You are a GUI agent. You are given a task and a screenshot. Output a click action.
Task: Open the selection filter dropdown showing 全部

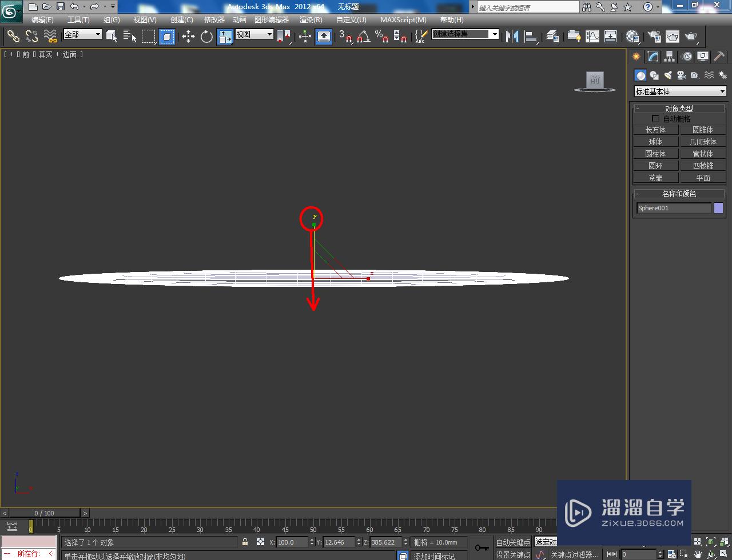[82, 34]
